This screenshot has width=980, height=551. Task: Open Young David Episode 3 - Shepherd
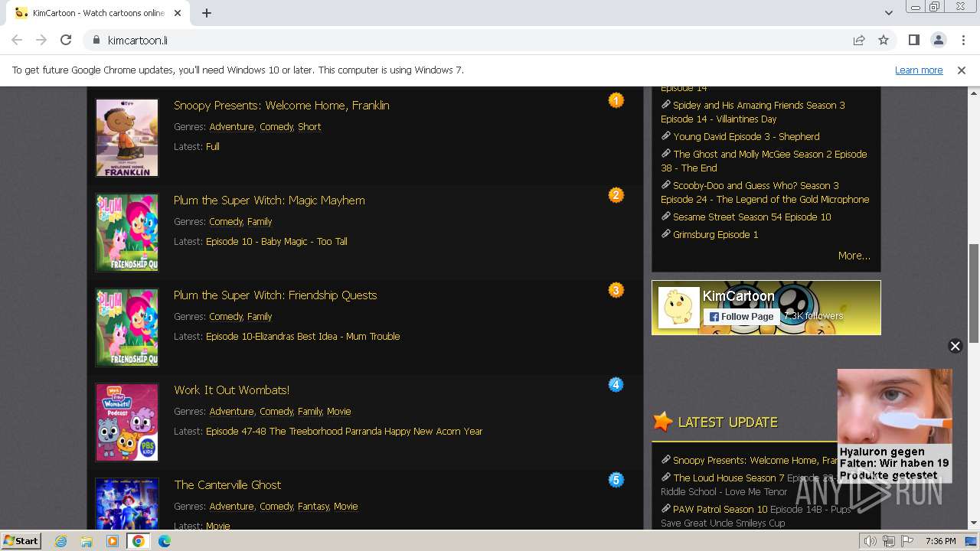[746, 137]
